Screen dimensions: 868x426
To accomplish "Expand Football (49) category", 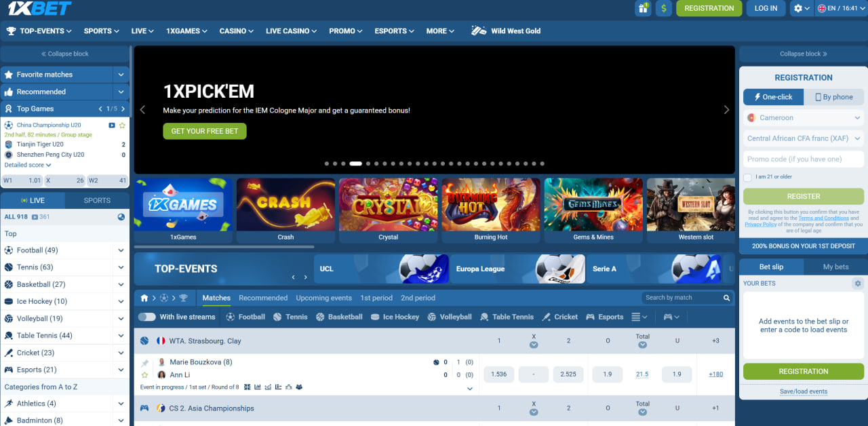I will point(121,250).
